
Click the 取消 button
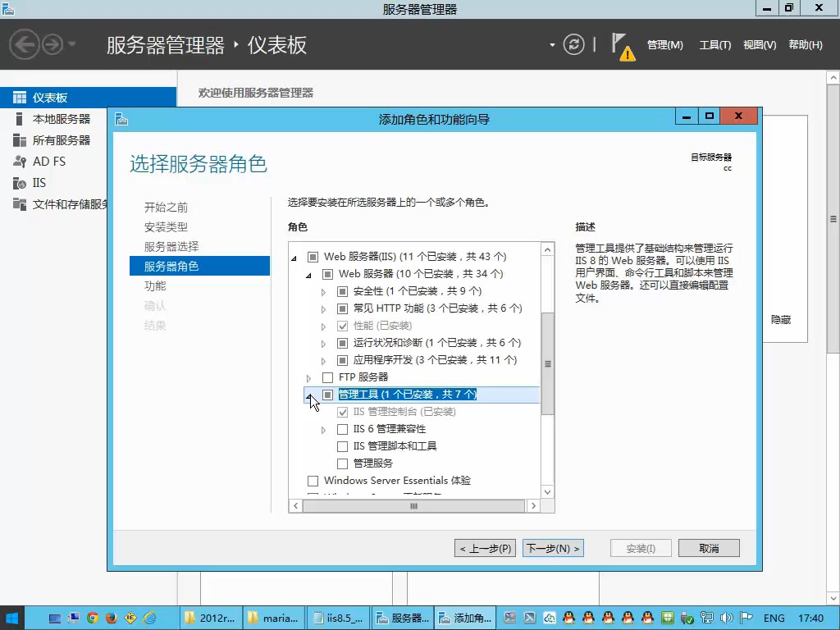click(x=709, y=548)
